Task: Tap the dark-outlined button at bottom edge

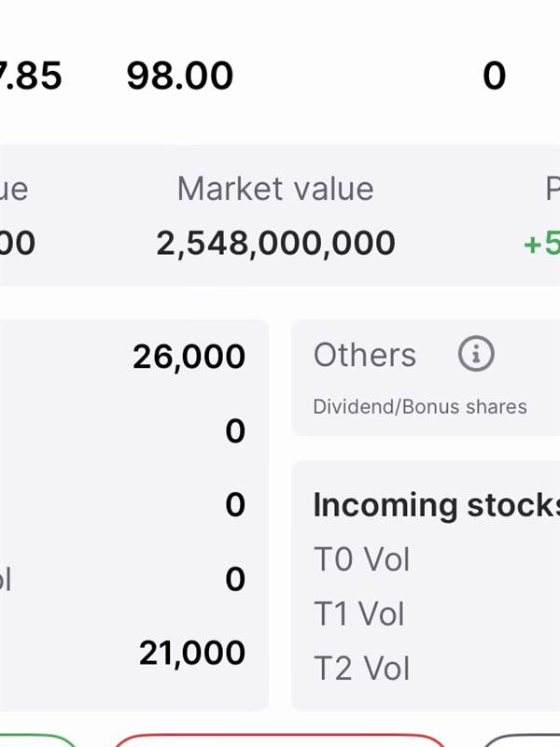Action: pos(523,740)
